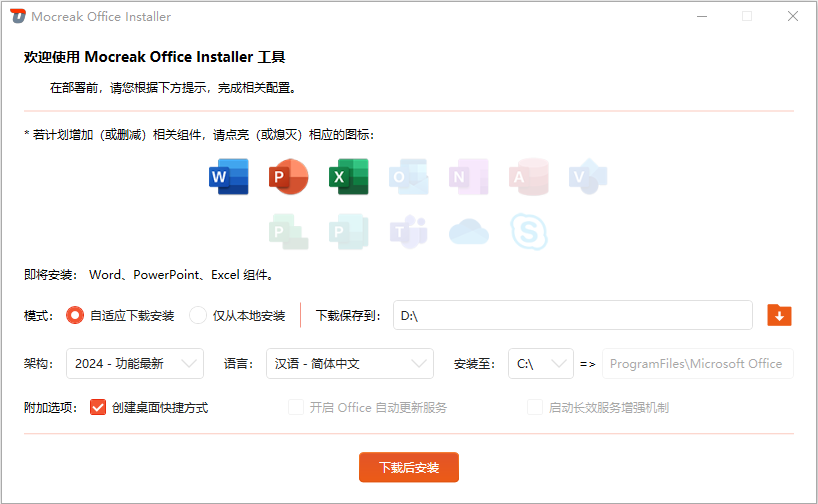
Task: Click the 下载保存到 path field with D:\
Action: (573, 315)
